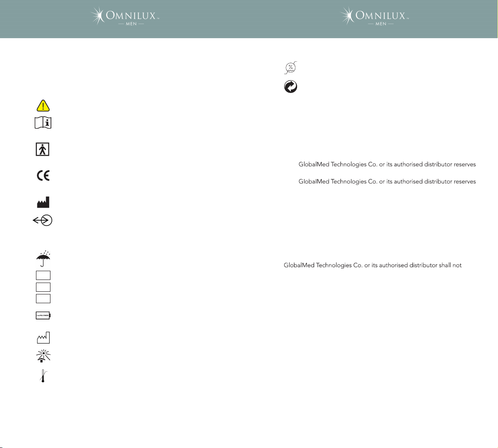Click the keep dry umbrella symbol
Viewport: 498px width, 448px height.
point(43,258)
